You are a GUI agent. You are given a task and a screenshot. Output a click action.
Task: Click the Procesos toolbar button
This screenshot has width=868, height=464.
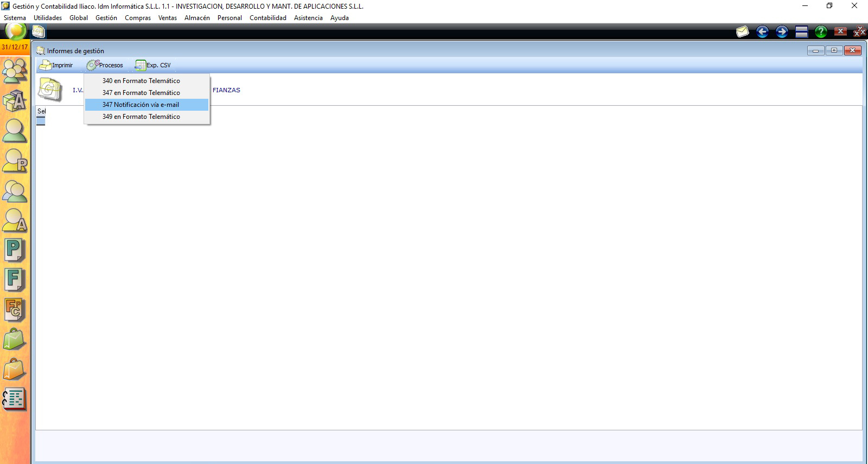(105, 65)
